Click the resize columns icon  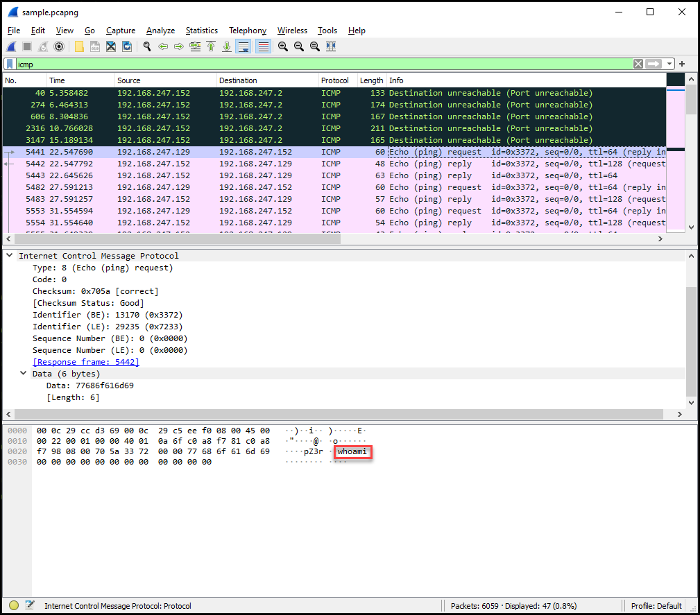(330, 46)
